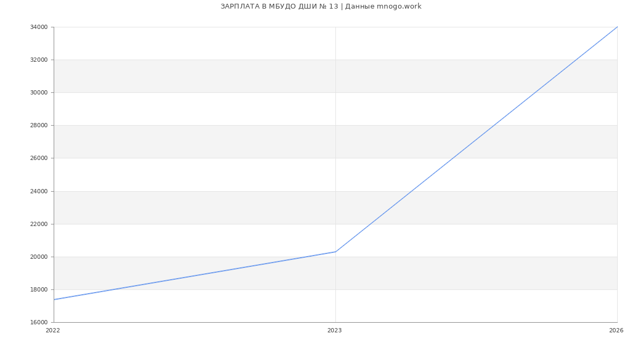Click the middle of the 2022–2023 line segment
Screen dimensions: 644x349
pos(195,275)
